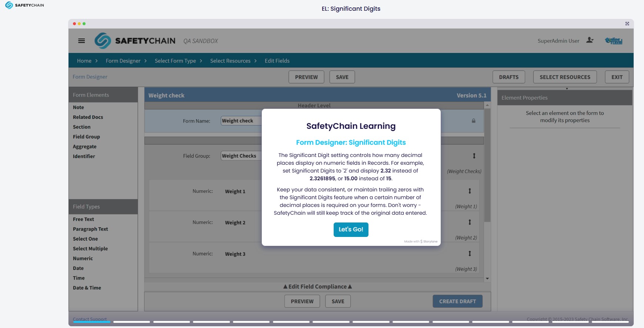The image size is (644, 328).
Task: Click the 'Form Designer: Significant Digits' heading
Action: 351,143
